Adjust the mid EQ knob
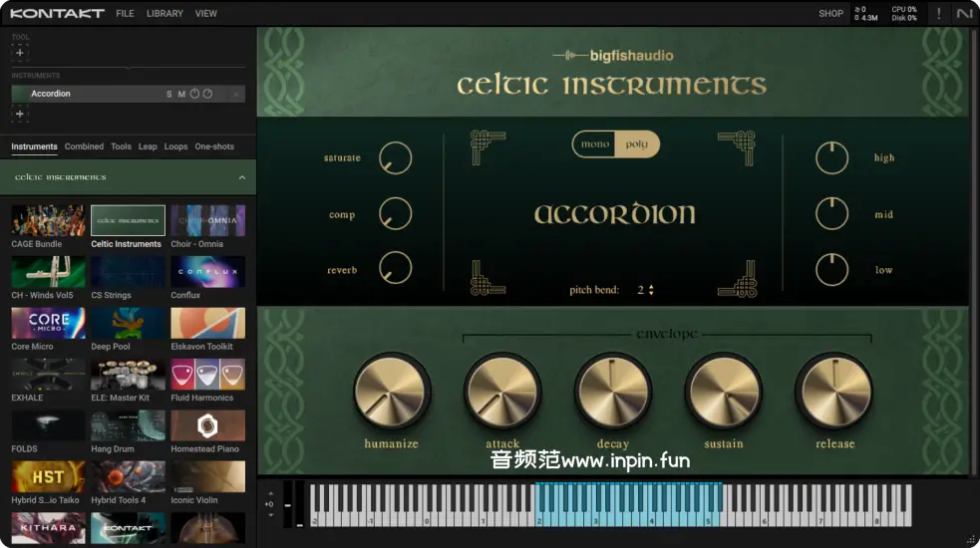The height and width of the screenshot is (548, 980). pos(831,213)
